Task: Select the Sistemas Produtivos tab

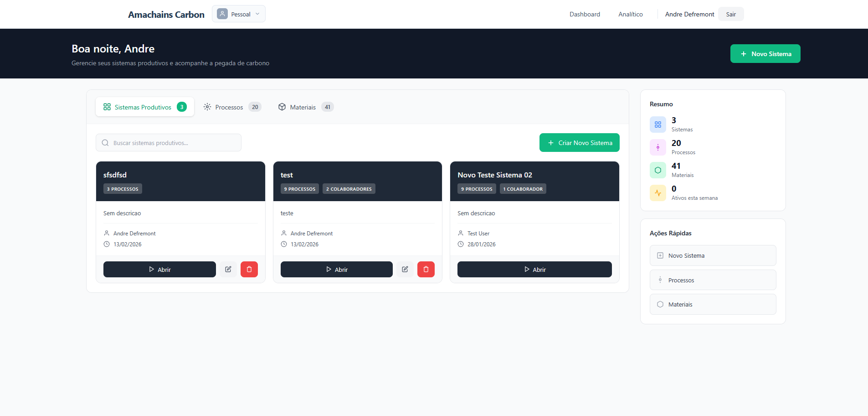Action: (x=144, y=107)
